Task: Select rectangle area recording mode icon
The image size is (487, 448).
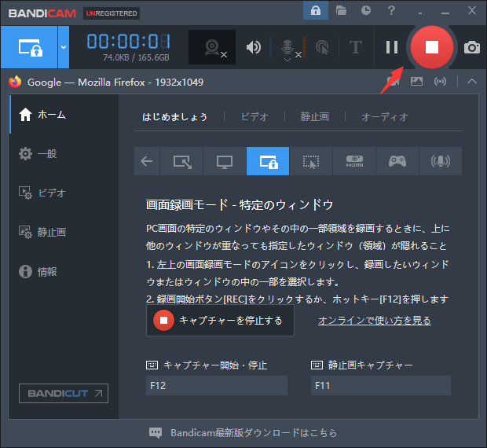Action: point(181,161)
